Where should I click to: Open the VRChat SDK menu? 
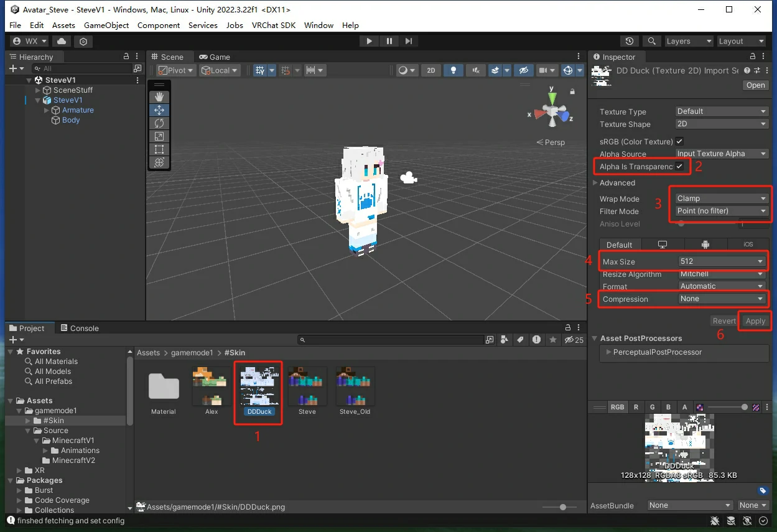point(274,25)
